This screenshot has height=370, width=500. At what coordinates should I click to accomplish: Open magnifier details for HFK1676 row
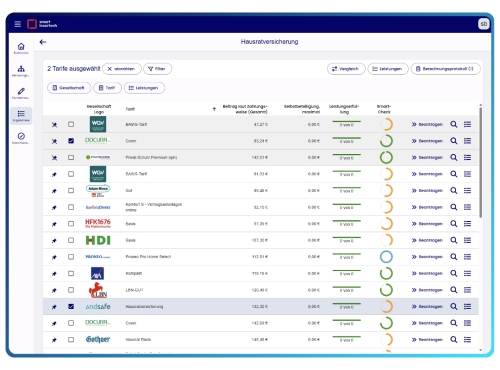click(453, 224)
